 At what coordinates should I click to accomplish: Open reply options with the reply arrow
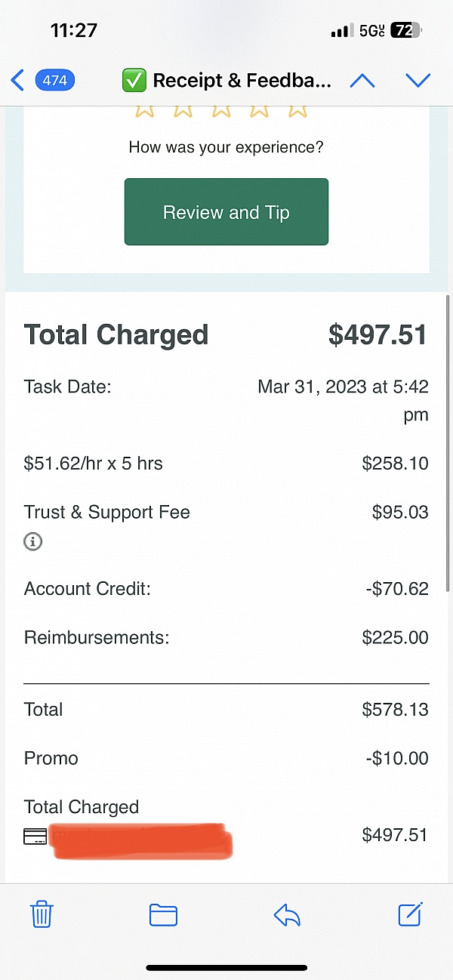click(287, 915)
